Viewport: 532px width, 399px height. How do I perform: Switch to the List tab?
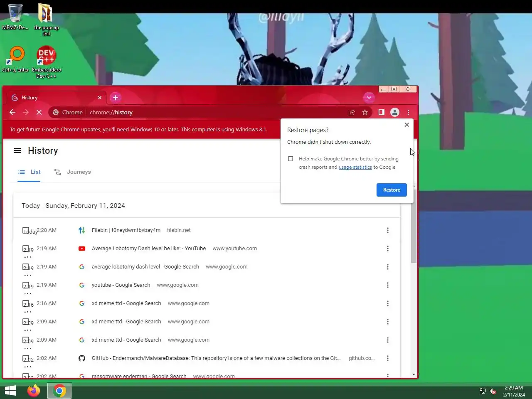tap(30, 172)
